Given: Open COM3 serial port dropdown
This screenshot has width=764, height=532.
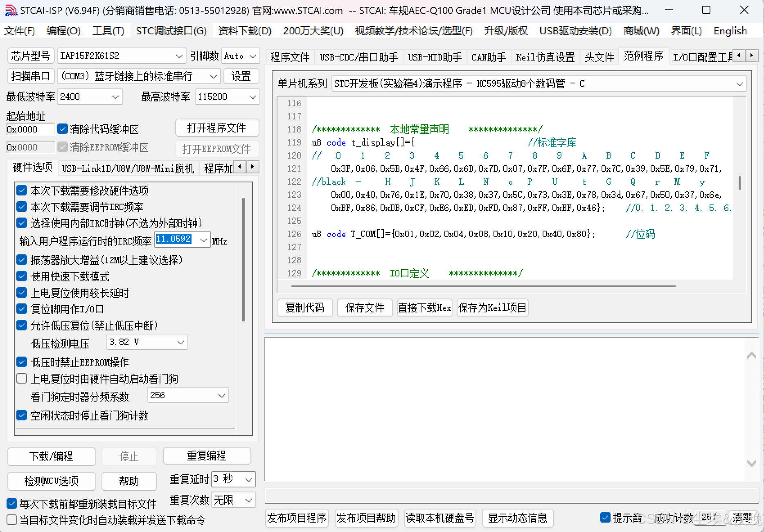Looking at the screenshot, I should [x=139, y=76].
